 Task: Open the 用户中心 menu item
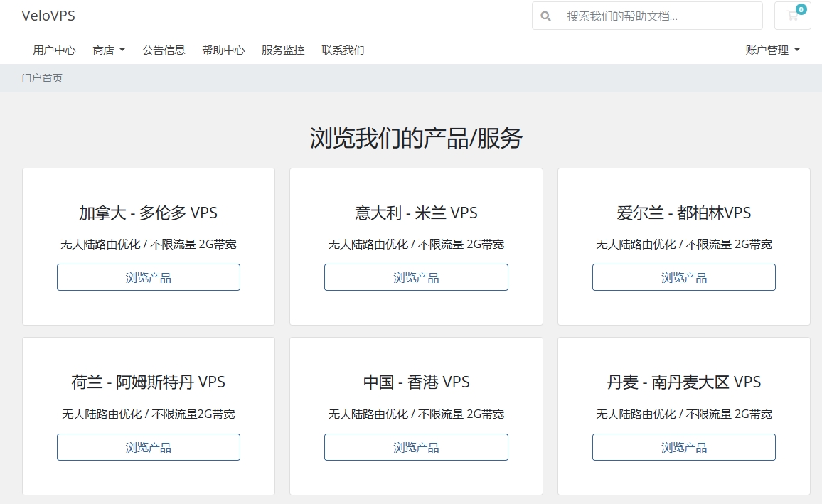point(55,50)
